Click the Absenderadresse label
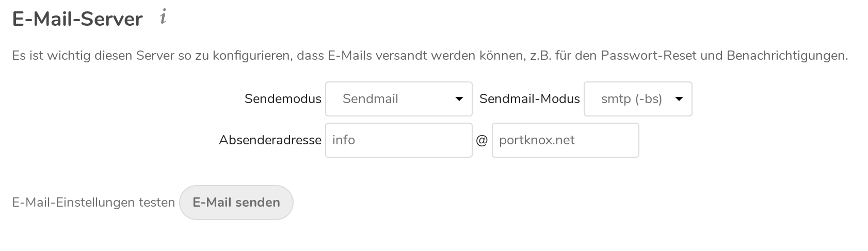 tap(270, 140)
